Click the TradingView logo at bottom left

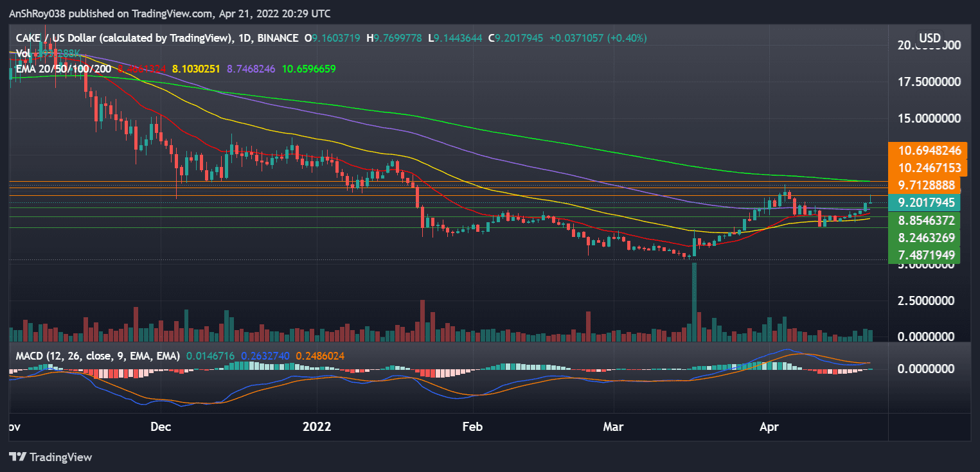point(51,457)
